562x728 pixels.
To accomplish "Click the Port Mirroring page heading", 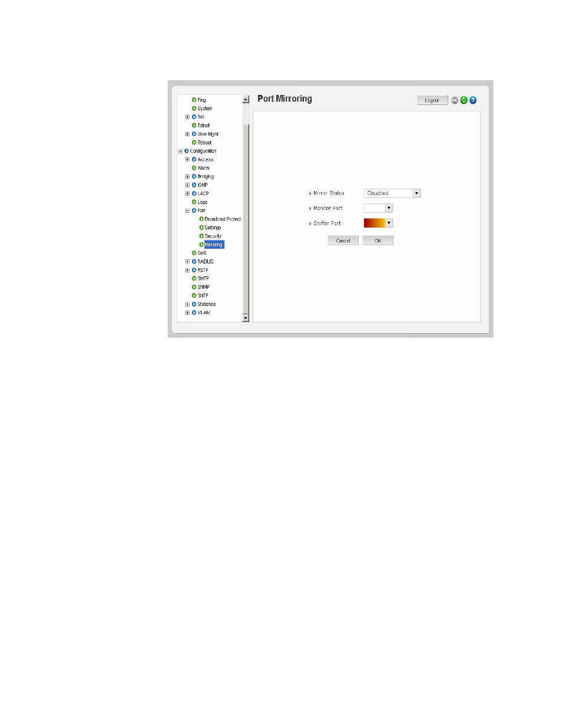I will point(285,99).
